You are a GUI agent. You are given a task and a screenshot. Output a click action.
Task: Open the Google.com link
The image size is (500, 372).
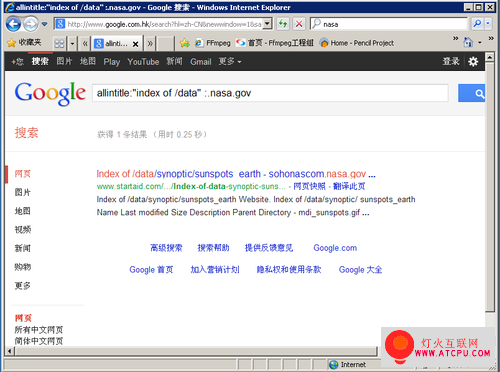point(335,248)
